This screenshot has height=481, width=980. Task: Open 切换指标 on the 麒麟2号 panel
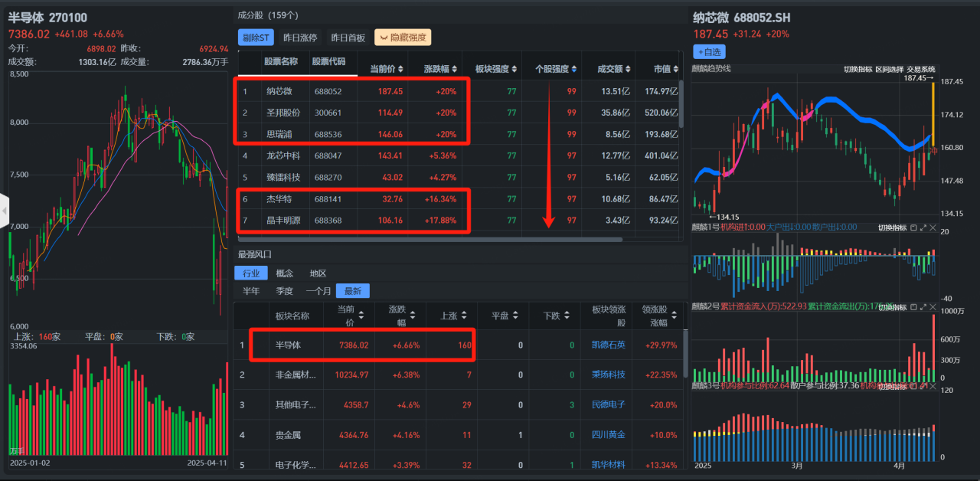892,307
